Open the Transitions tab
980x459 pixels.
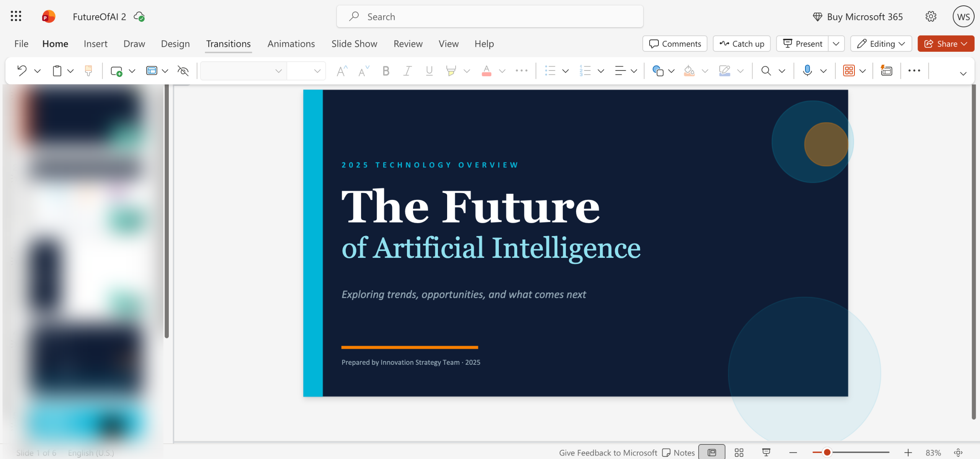click(x=228, y=44)
